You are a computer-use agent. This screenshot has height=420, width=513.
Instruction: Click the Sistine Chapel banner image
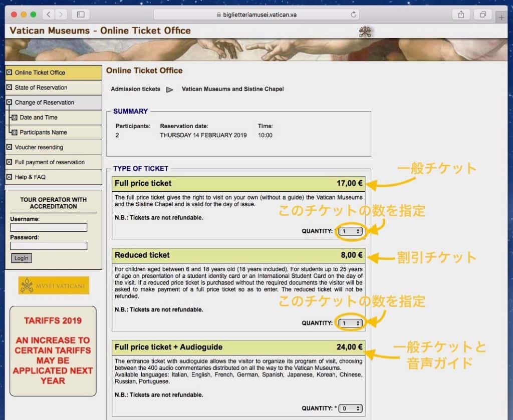(256, 50)
